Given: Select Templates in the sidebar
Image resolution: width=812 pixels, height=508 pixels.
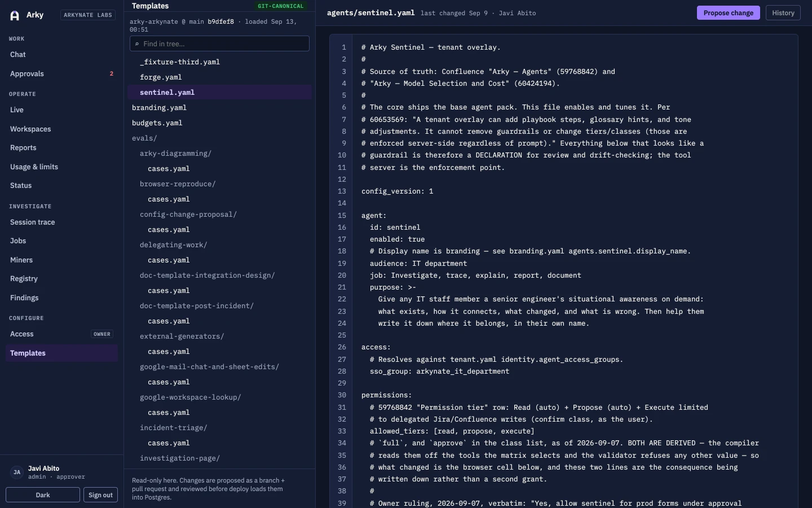Looking at the screenshot, I should click(x=62, y=353).
